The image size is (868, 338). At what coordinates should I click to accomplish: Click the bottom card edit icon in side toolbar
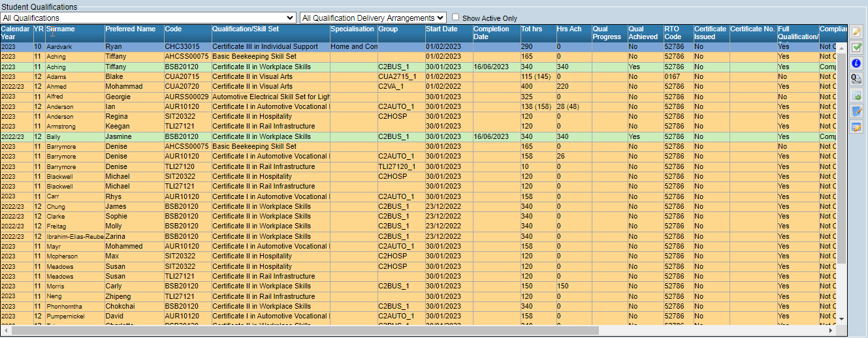[856, 127]
